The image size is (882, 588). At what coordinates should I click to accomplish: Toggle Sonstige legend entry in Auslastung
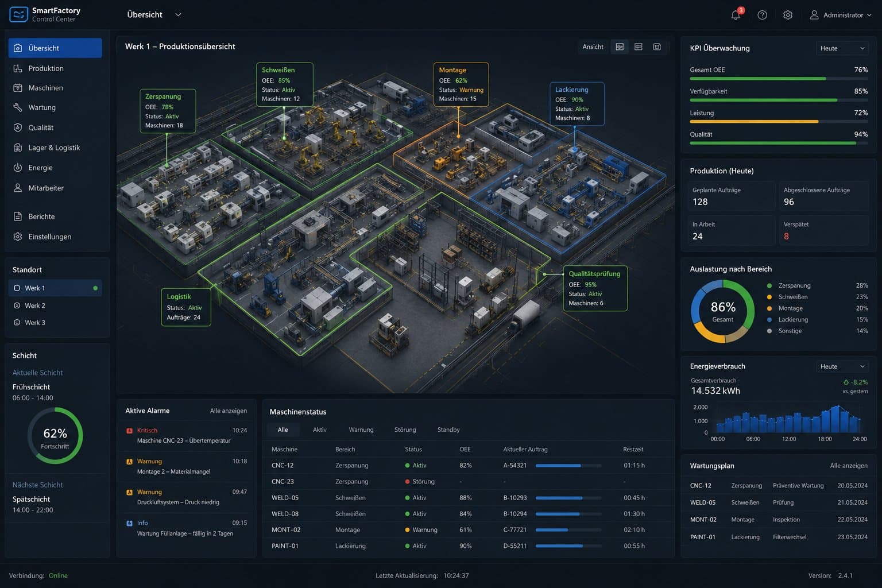[817, 331]
